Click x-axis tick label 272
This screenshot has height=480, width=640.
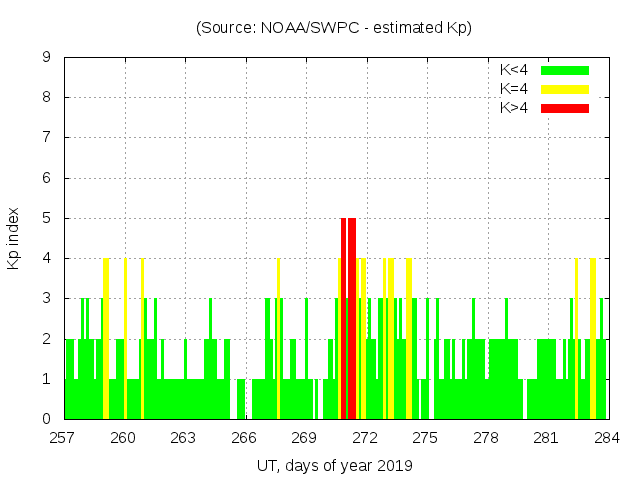click(365, 437)
